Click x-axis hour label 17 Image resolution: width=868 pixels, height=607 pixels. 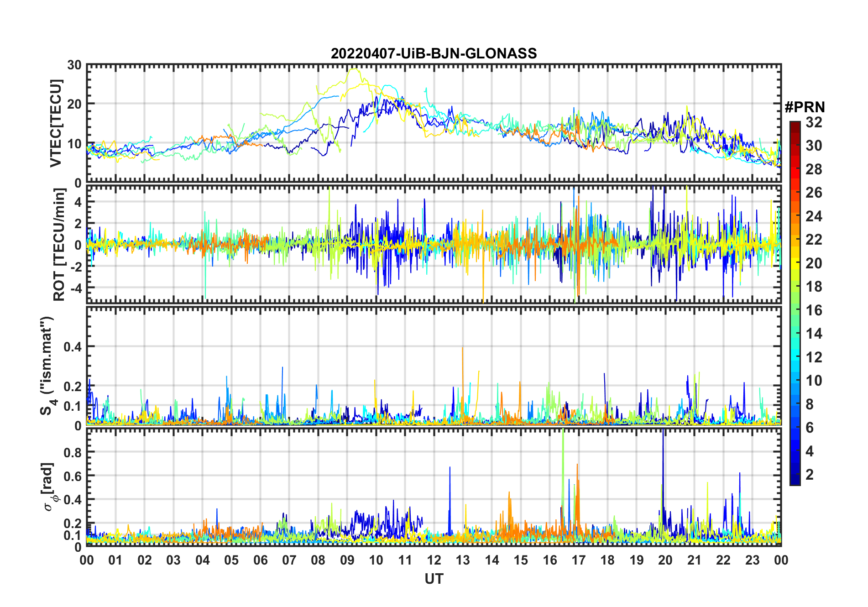[x=579, y=560]
